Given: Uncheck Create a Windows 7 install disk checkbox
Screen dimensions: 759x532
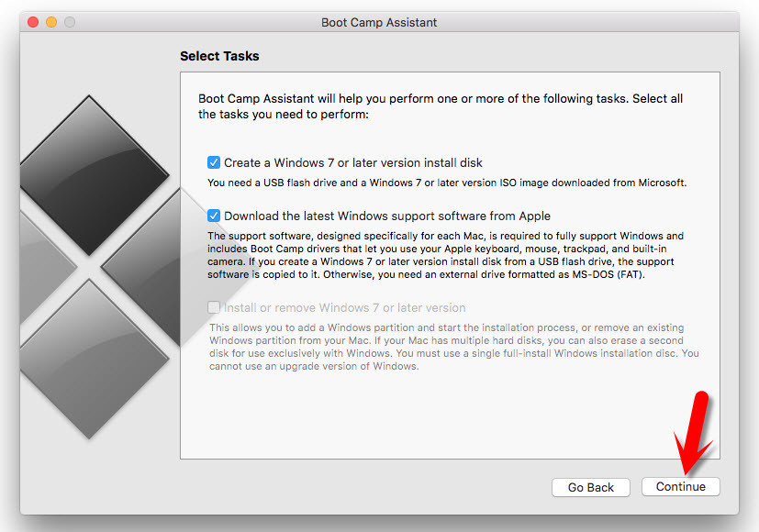Looking at the screenshot, I should pyautogui.click(x=214, y=162).
